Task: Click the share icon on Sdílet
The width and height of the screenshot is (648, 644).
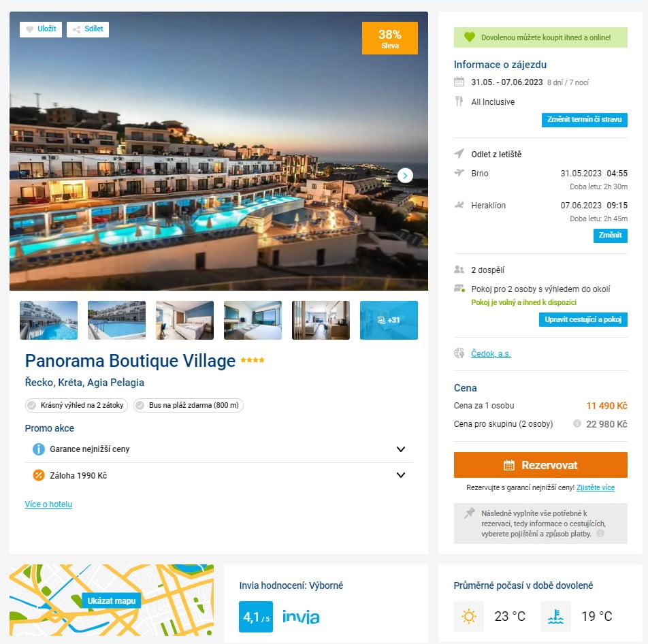Action: click(76, 29)
